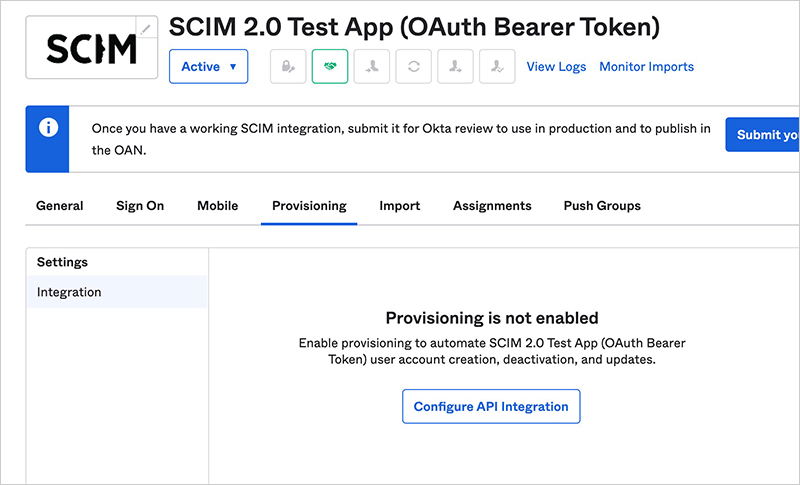Click the push user arrow icon
This screenshot has height=485, width=800.
click(456, 67)
